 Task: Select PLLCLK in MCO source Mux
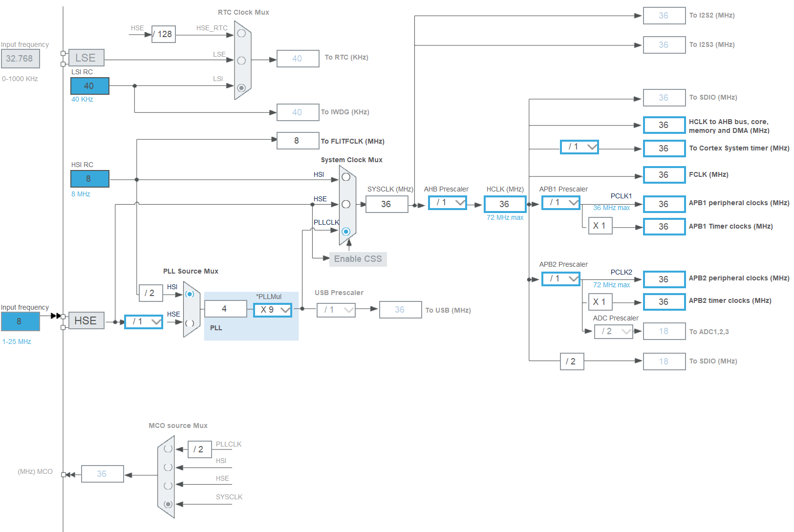tap(168, 448)
